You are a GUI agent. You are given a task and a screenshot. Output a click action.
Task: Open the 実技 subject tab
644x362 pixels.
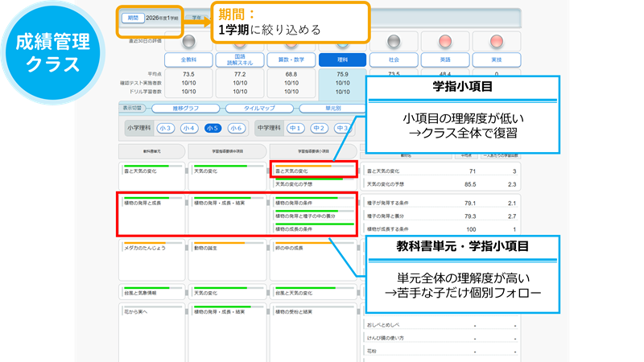coord(497,60)
